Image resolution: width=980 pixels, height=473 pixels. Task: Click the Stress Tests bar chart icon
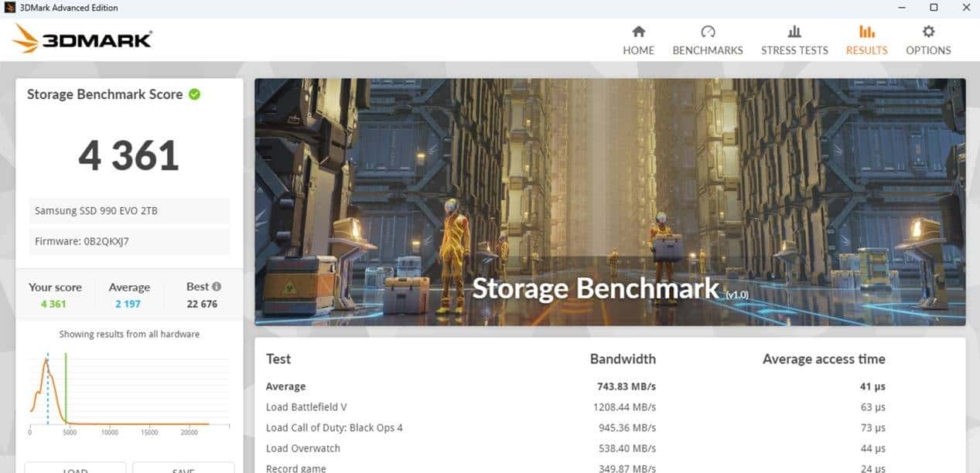[794, 32]
